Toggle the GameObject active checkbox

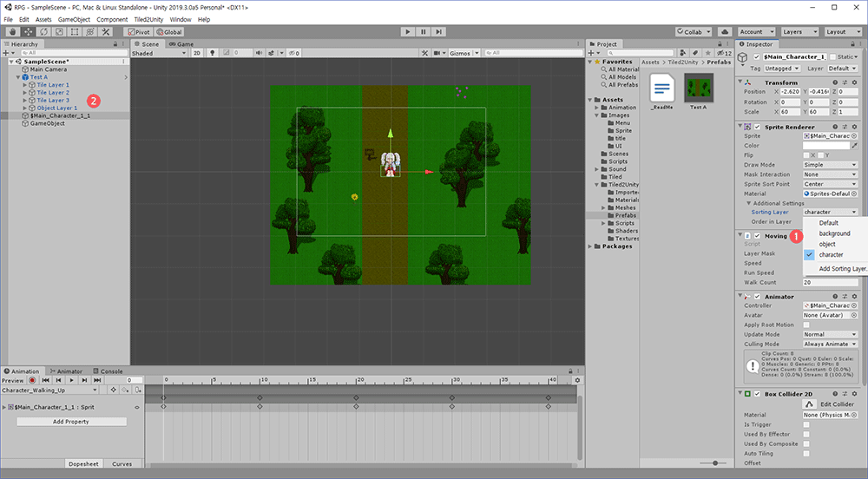pyautogui.click(x=757, y=57)
